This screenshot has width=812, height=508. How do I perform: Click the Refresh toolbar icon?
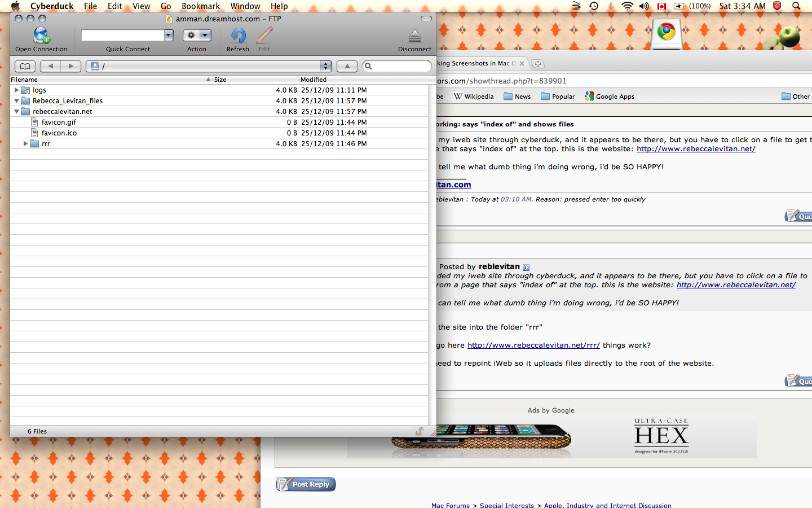[238, 36]
